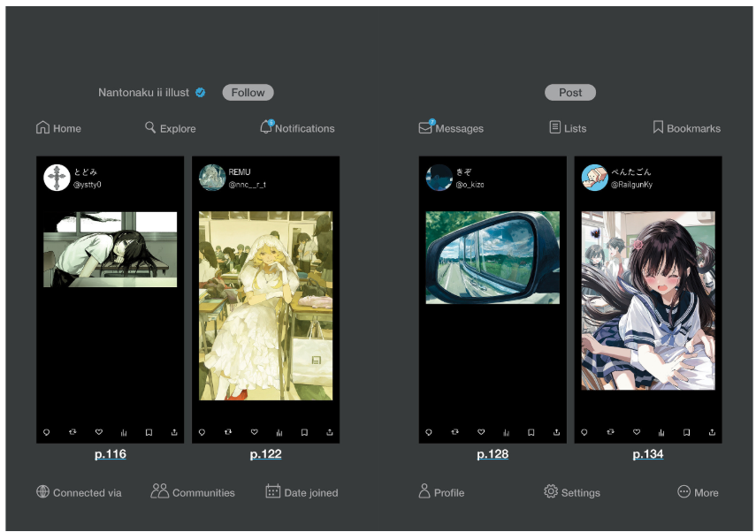
Task: Click the Settings gear icon
Action: click(551, 491)
